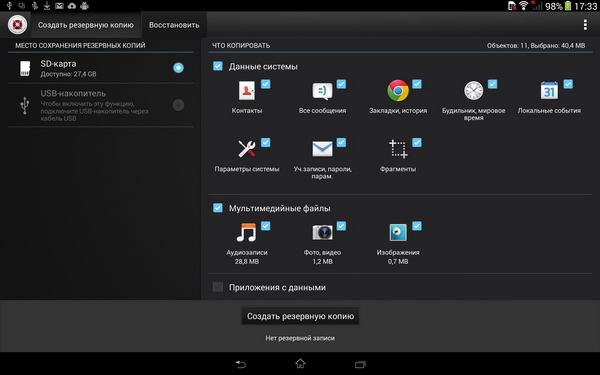Uncheck the Мультимедийные файлы group checkbox

pos(218,208)
